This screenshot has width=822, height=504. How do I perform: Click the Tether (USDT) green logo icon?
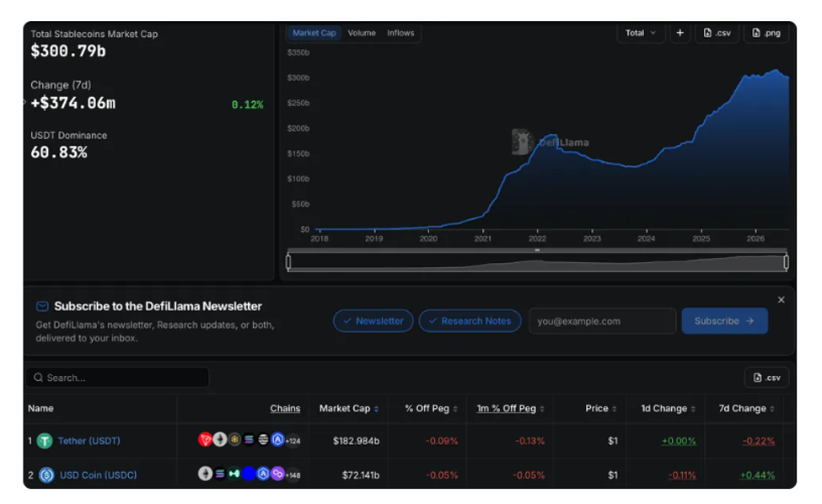click(x=45, y=441)
